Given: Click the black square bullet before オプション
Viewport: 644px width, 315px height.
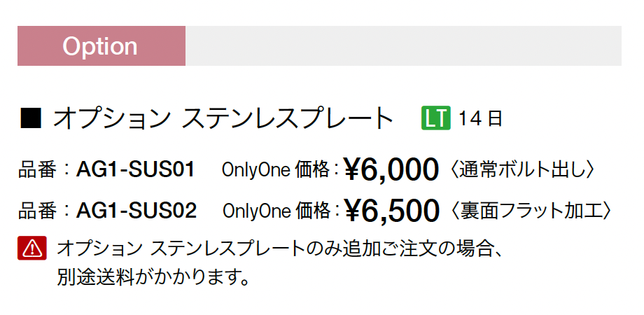Looking at the screenshot, I should (x=31, y=118).
